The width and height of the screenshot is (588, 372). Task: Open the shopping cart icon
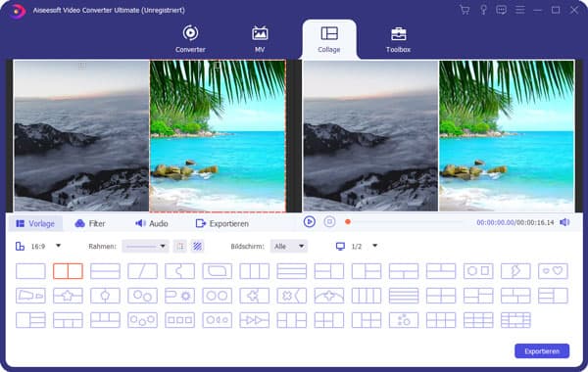(x=465, y=10)
